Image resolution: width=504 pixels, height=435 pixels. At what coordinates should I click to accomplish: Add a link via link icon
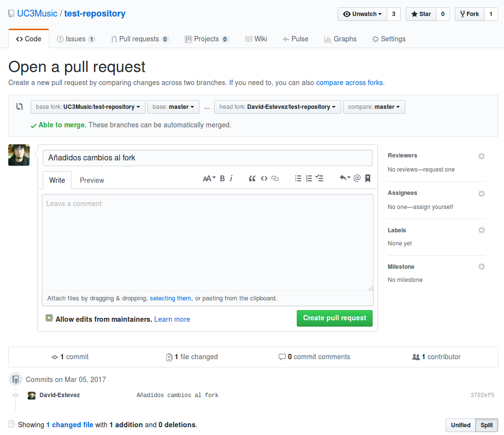click(275, 178)
